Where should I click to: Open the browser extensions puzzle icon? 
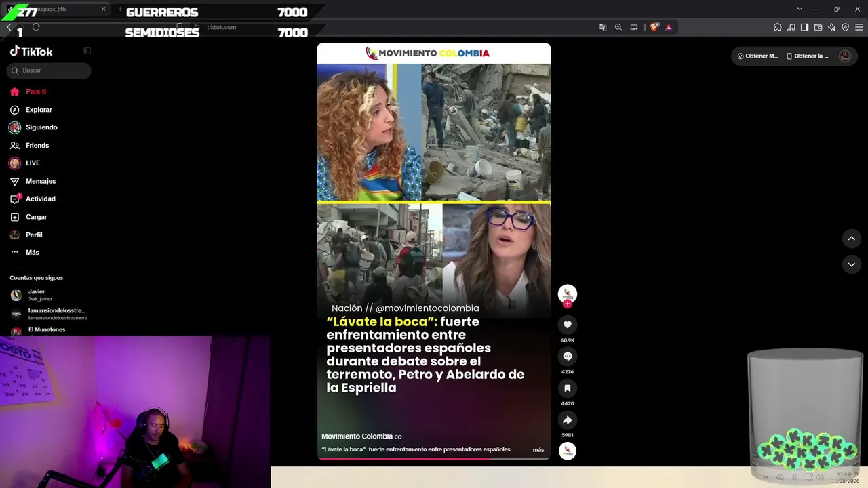[778, 27]
